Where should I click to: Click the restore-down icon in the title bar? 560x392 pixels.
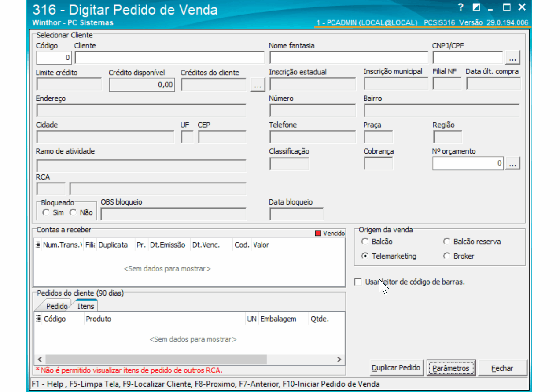point(476,7)
